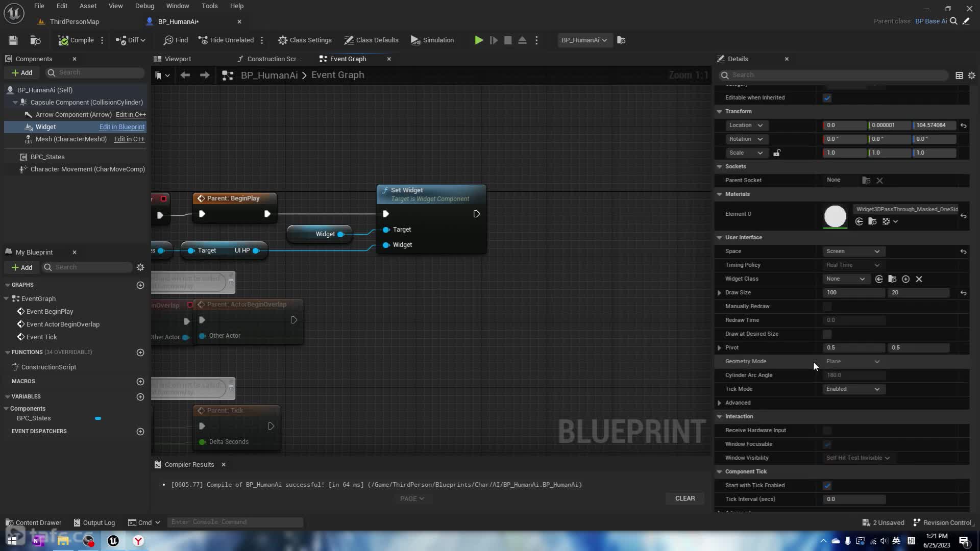Click the Unreal Engine taskbar icon
The image size is (980, 551).
tap(113, 541)
